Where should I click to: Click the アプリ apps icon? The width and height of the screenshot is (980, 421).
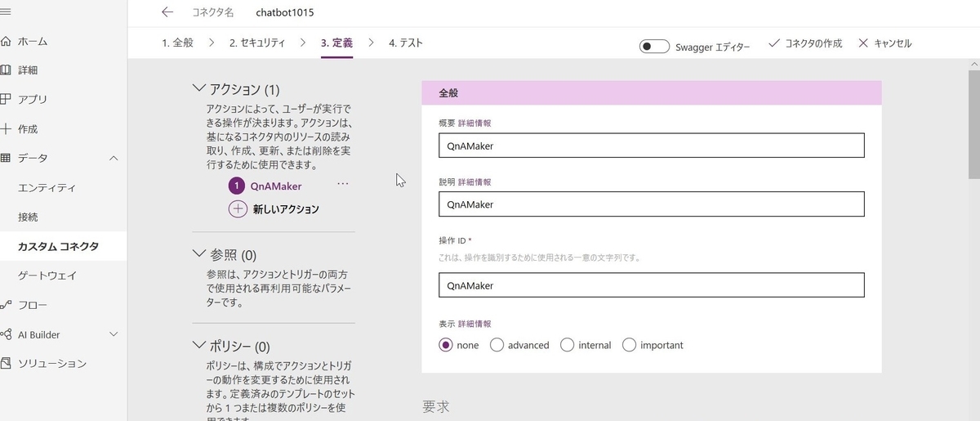click(x=5, y=100)
